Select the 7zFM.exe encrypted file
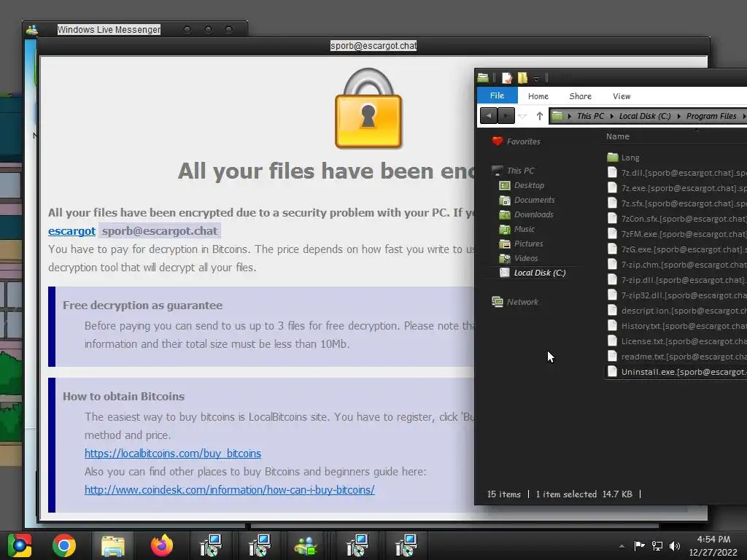Image resolution: width=747 pixels, height=560 pixels. (x=676, y=234)
